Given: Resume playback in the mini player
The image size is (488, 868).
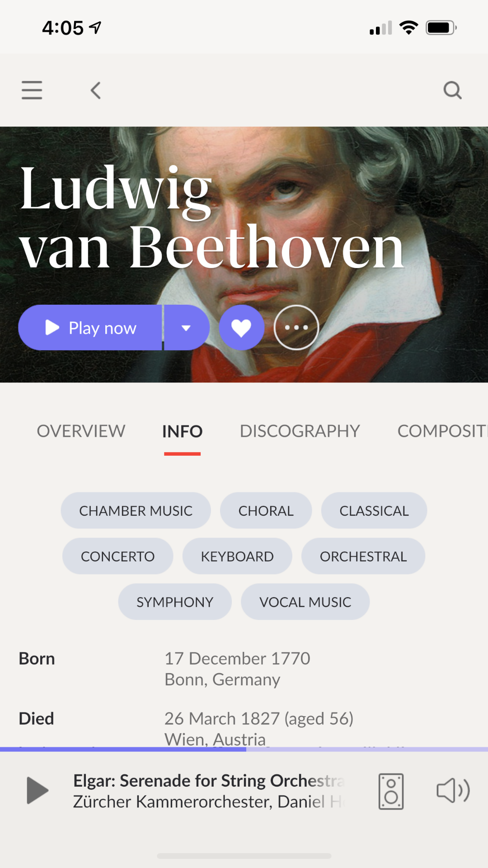Looking at the screenshot, I should pyautogui.click(x=38, y=791).
